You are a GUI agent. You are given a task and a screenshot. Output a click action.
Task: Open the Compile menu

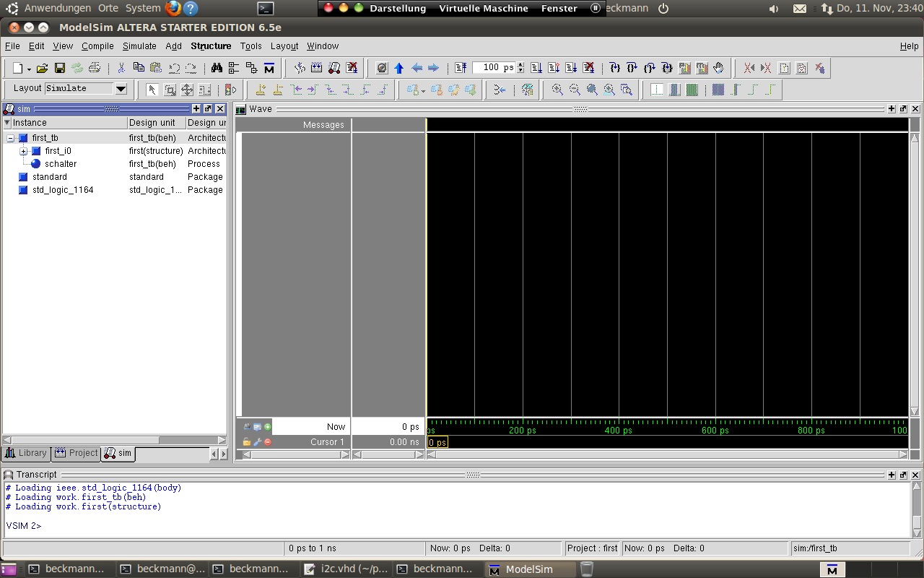tap(97, 46)
